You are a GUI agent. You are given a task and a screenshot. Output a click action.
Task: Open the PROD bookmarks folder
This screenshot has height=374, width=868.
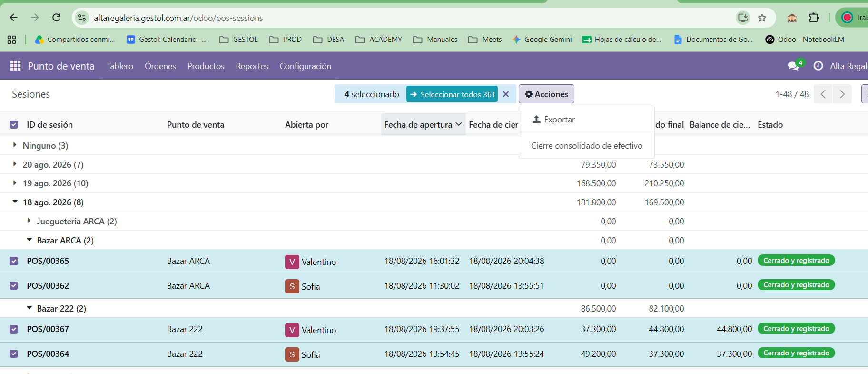pyautogui.click(x=286, y=40)
